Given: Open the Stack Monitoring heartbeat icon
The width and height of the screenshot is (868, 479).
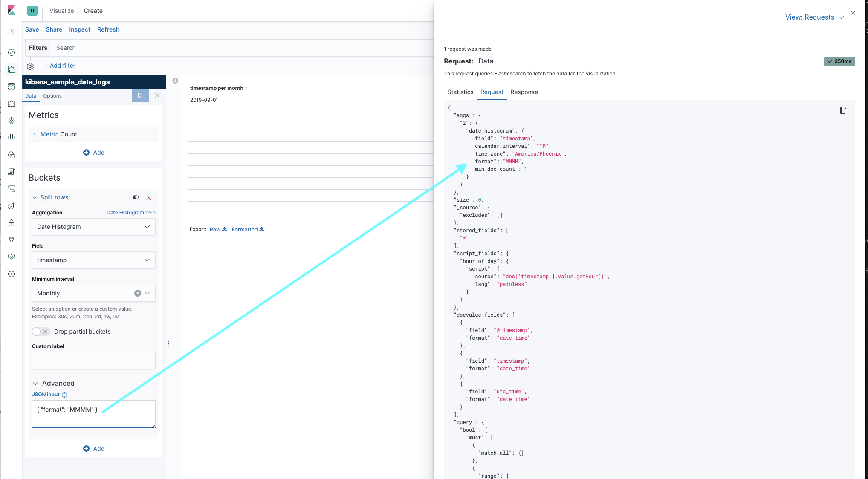Looking at the screenshot, I should [12, 257].
